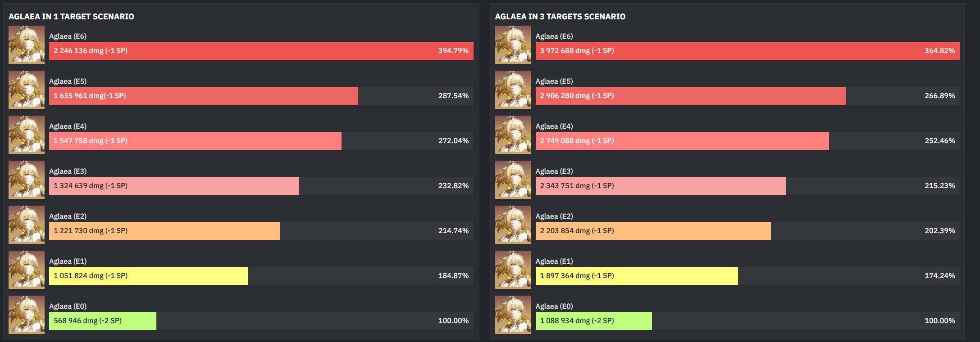Select the red 2 246 136 dmg bar
The width and height of the screenshot is (980, 342).
[x=261, y=51]
